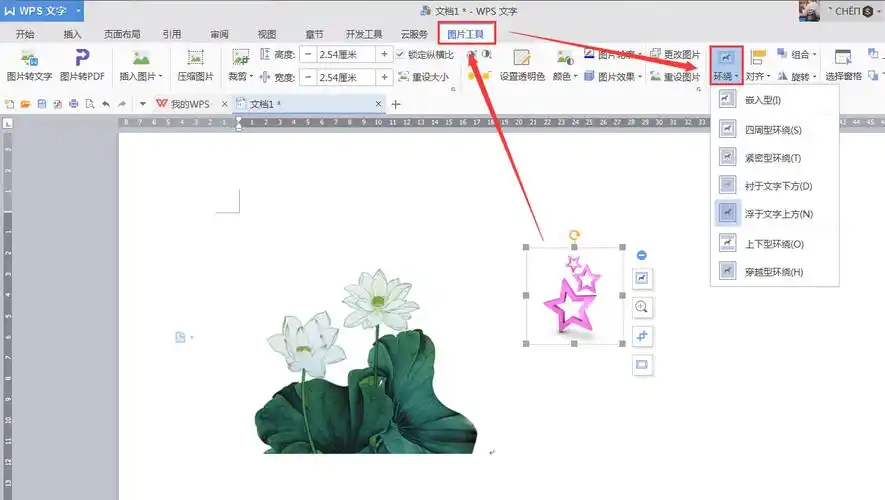The height and width of the screenshot is (500, 885).
Task: Click the blue minus button beside the star image
Action: point(641,255)
